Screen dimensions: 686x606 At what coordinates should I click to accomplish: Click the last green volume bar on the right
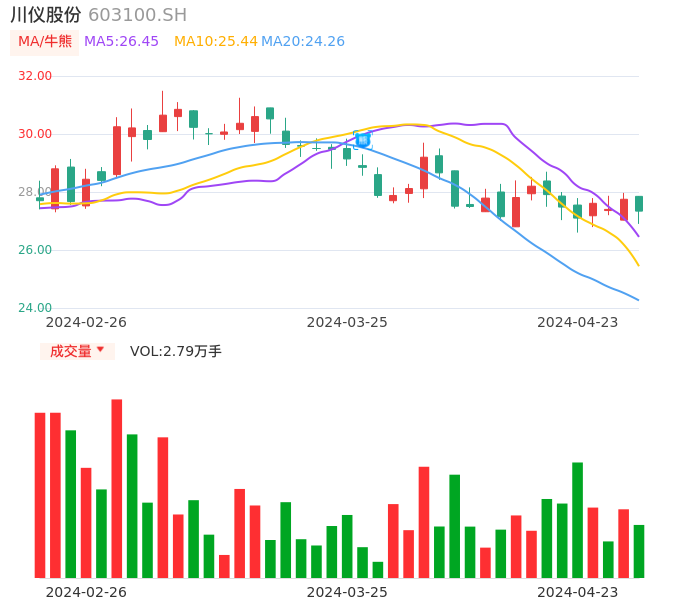639,551
